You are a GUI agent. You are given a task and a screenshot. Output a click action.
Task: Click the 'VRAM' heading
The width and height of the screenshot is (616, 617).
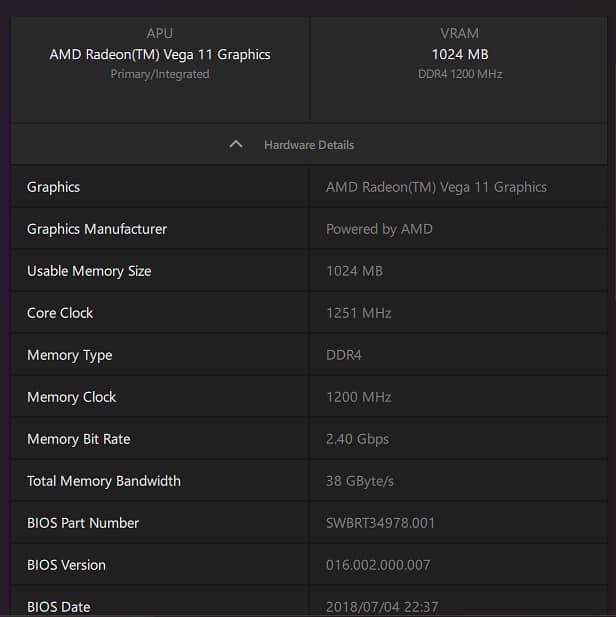(460, 33)
